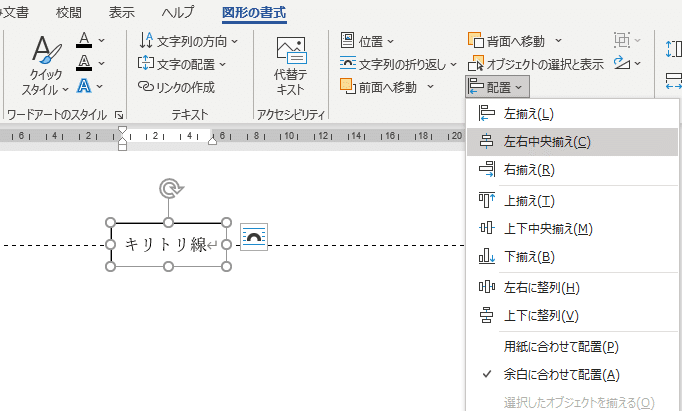Click the right indent marker on ruler
This screenshot has height=411, width=682.
click(x=212, y=140)
